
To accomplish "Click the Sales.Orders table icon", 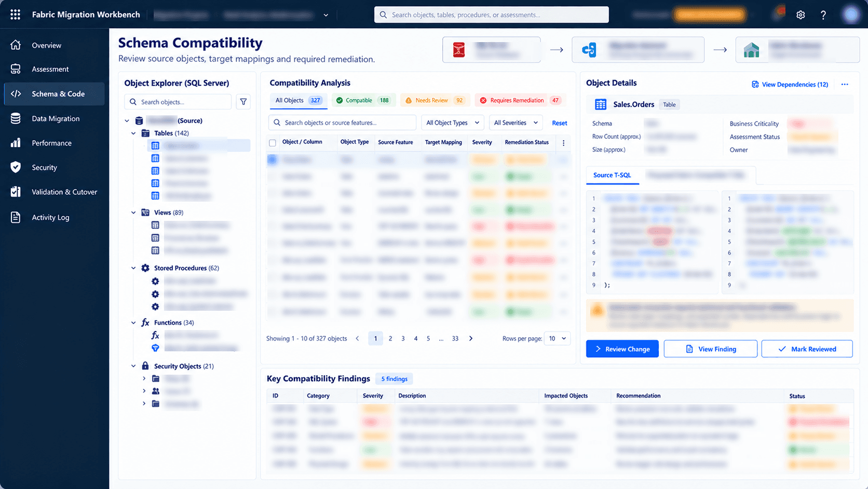I will pos(601,104).
